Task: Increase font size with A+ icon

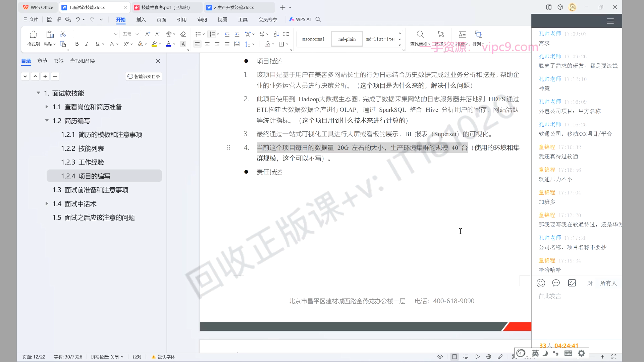Action: pos(148,34)
